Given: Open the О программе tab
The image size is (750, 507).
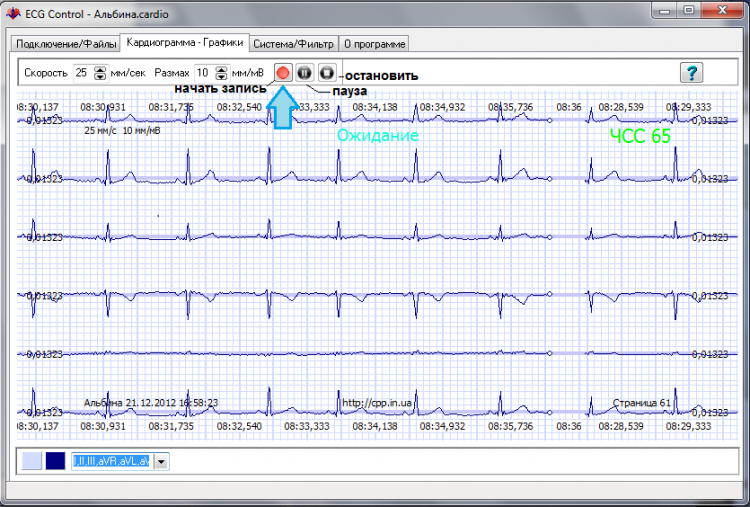Looking at the screenshot, I should pyautogui.click(x=375, y=44).
